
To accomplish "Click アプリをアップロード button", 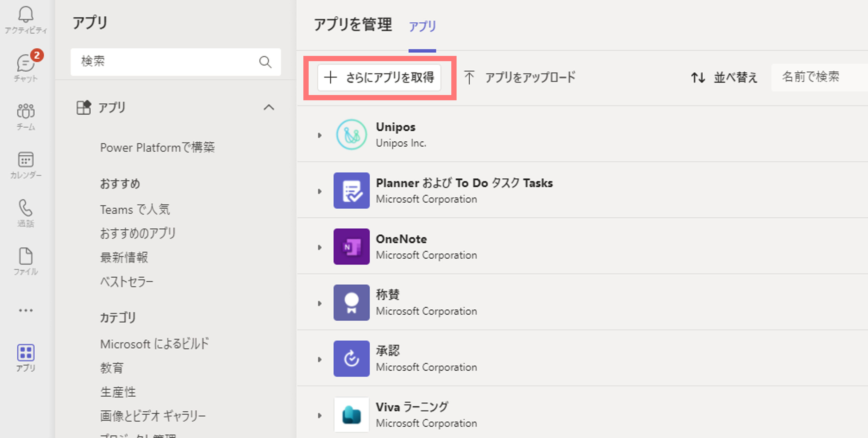I will [x=519, y=77].
